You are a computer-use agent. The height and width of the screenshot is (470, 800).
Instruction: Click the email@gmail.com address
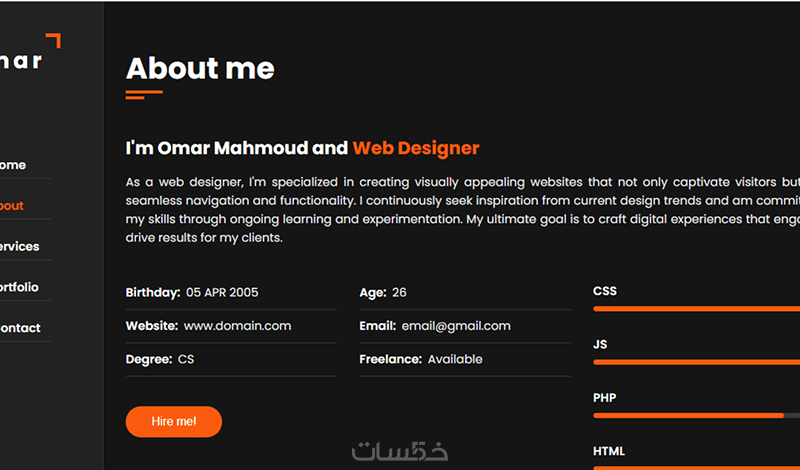click(x=455, y=326)
